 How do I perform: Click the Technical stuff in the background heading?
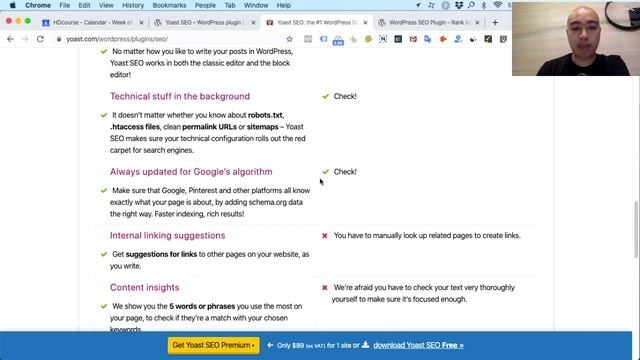coord(180,96)
